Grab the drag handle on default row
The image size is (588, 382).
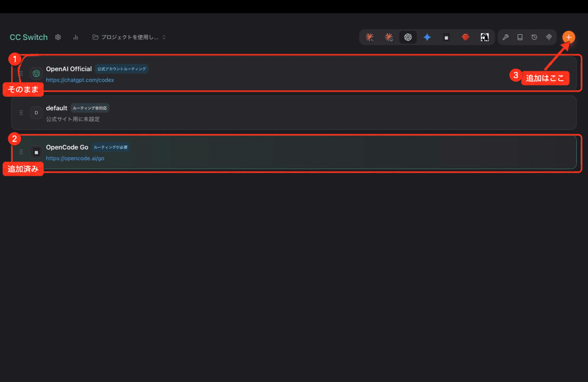click(21, 113)
